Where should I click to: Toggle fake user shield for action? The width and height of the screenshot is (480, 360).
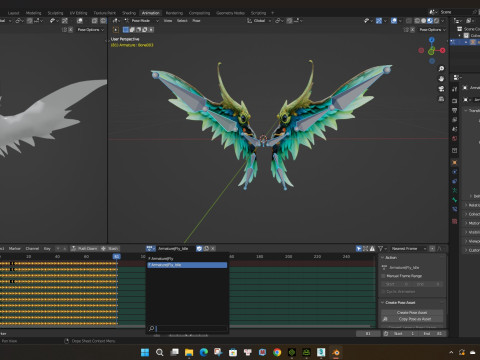199,249
